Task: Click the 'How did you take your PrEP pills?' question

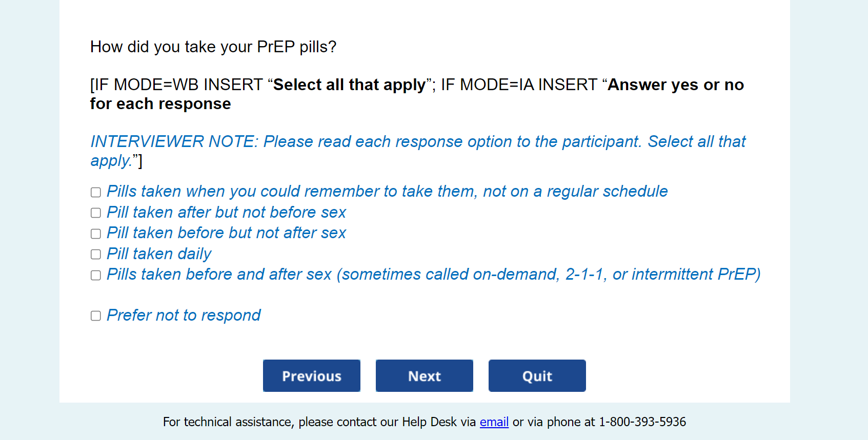Action: click(213, 47)
